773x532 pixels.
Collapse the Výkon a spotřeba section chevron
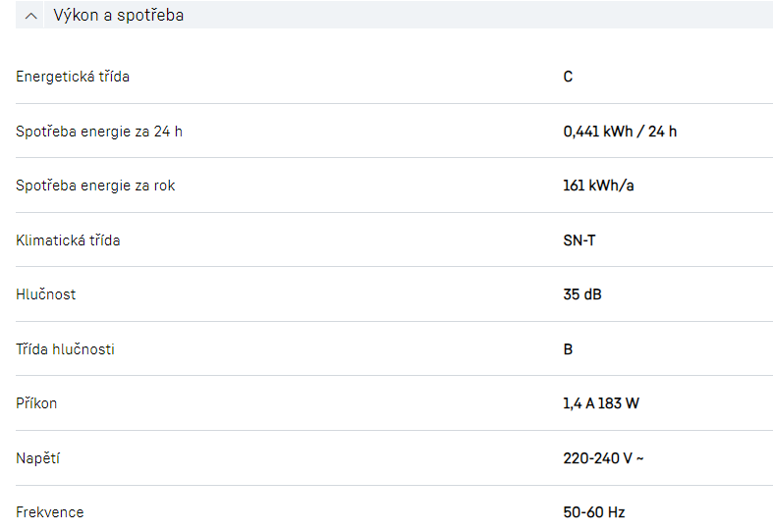tap(32, 16)
